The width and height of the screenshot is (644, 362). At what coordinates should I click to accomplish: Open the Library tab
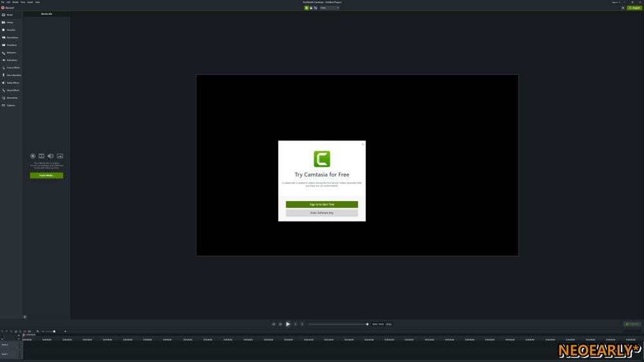coord(11,22)
